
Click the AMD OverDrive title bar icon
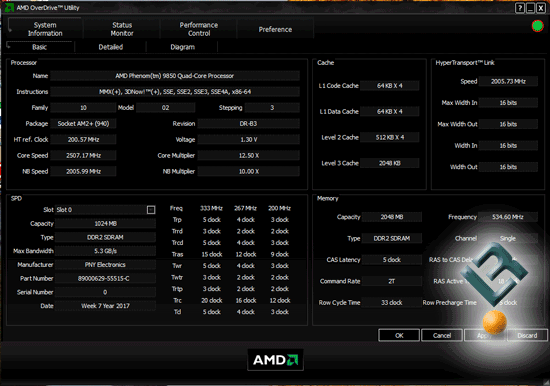(9, 7)
